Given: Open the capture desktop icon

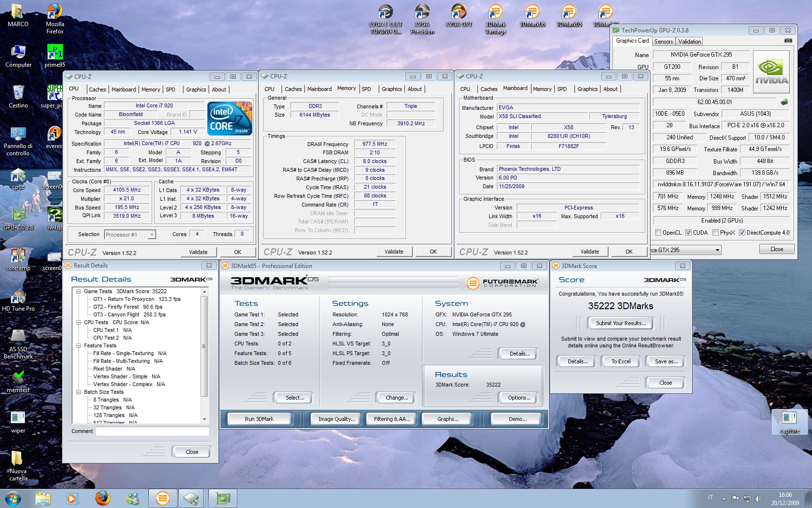Looking at the screenshot, I should click(x=789, y=422).
